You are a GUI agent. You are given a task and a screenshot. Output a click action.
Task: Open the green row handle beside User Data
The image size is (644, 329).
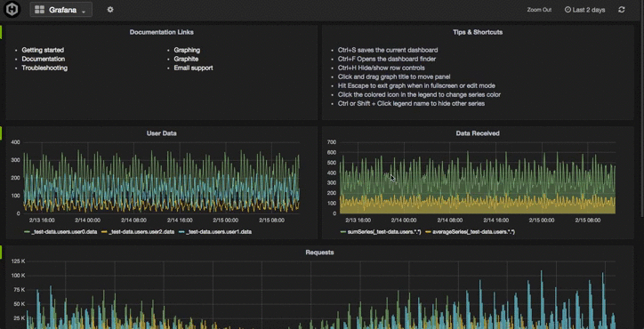point(1,132)
